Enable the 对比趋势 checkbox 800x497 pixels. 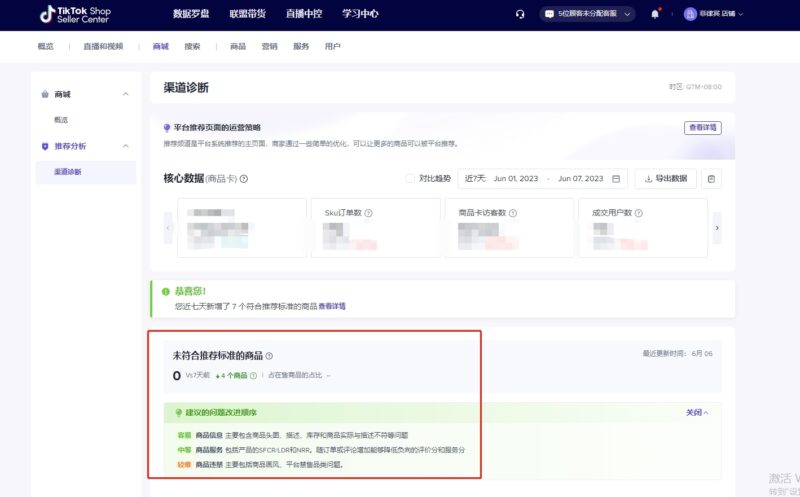click(x=410, y=179)
